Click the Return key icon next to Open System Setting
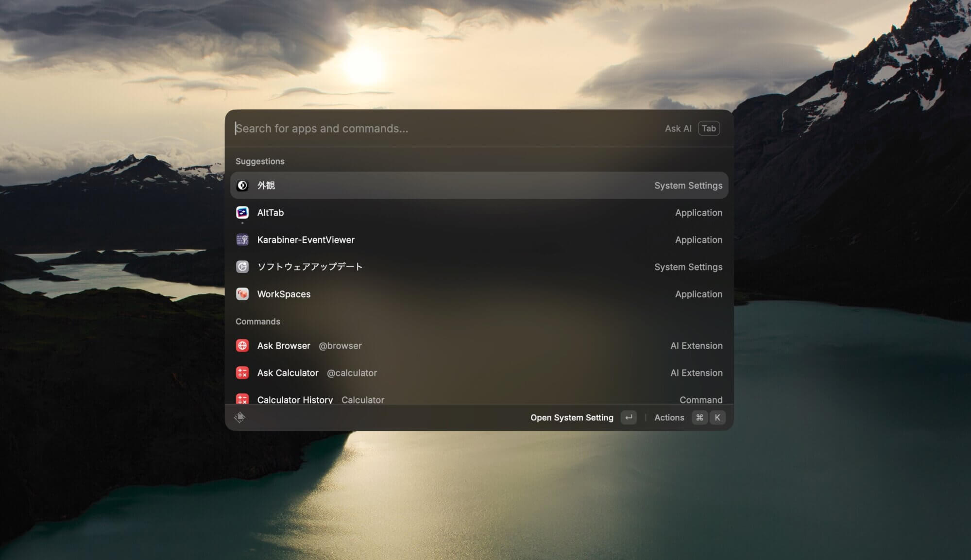The height and width of the screenshot is (560, 971). pyautogui.click(x=629, y=418)
